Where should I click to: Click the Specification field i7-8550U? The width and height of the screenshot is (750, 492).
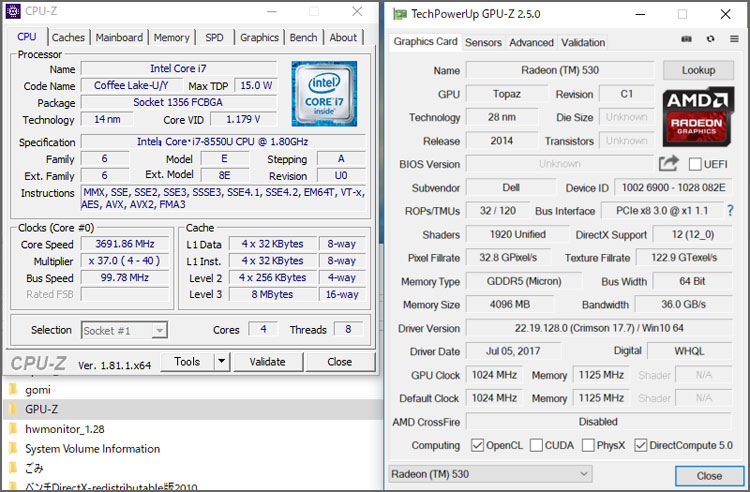(x=223, y=142)
